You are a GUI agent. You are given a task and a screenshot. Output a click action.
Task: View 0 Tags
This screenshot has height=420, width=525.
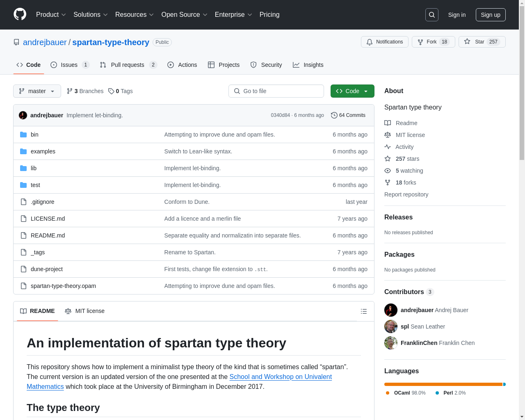pos(121,91)
